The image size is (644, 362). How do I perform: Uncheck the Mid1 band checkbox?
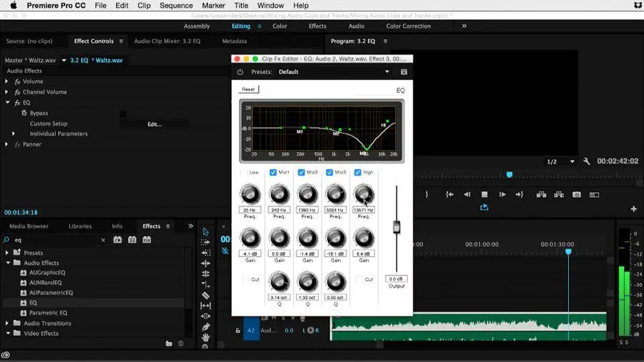(273, 172)
